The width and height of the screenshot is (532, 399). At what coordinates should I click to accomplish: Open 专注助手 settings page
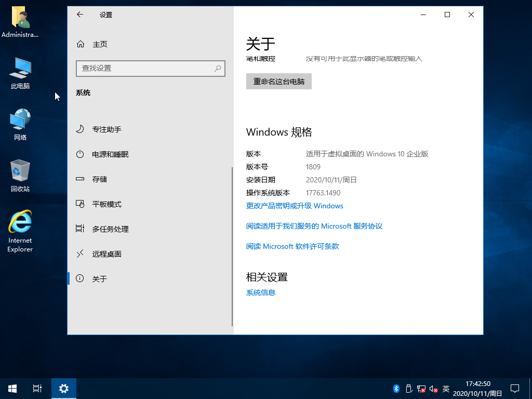150,129
